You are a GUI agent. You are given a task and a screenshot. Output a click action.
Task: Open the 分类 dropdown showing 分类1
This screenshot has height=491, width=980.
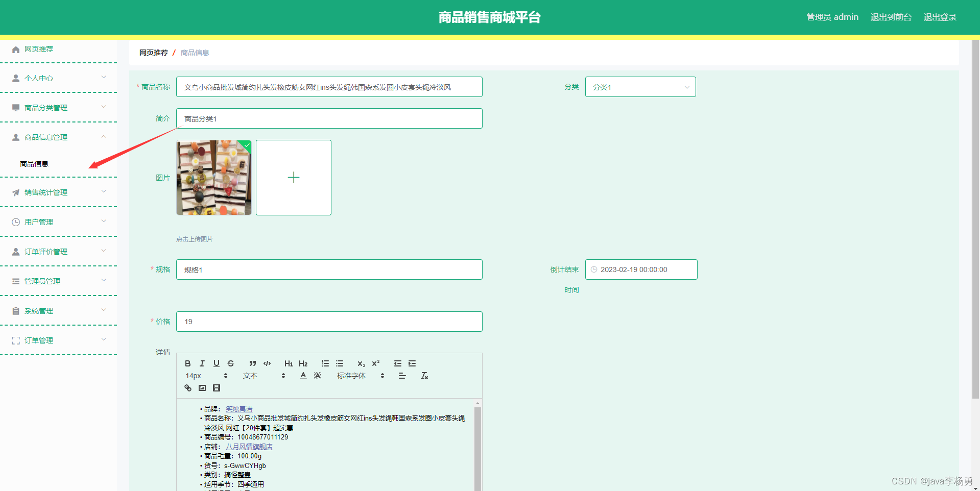[x=640, y=87]
